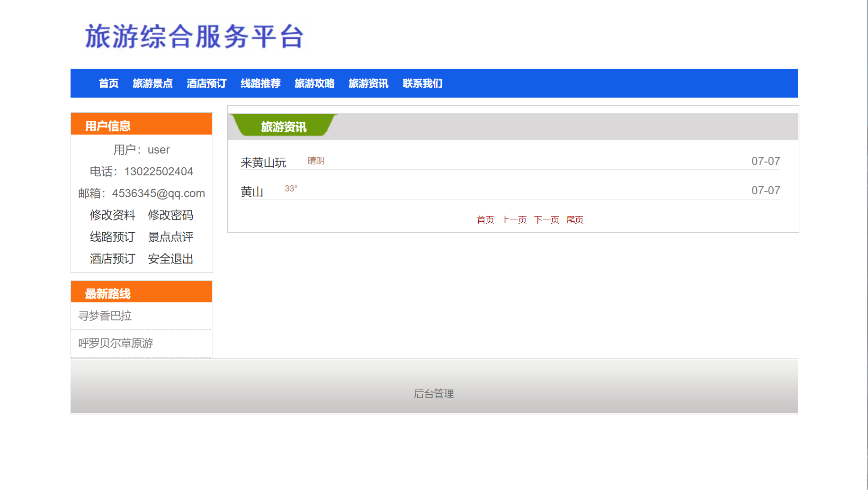The height and width of the screenshot is (490, 868).
Task: Open 修改密码 to change password
Action: click(x=170, y=216)
